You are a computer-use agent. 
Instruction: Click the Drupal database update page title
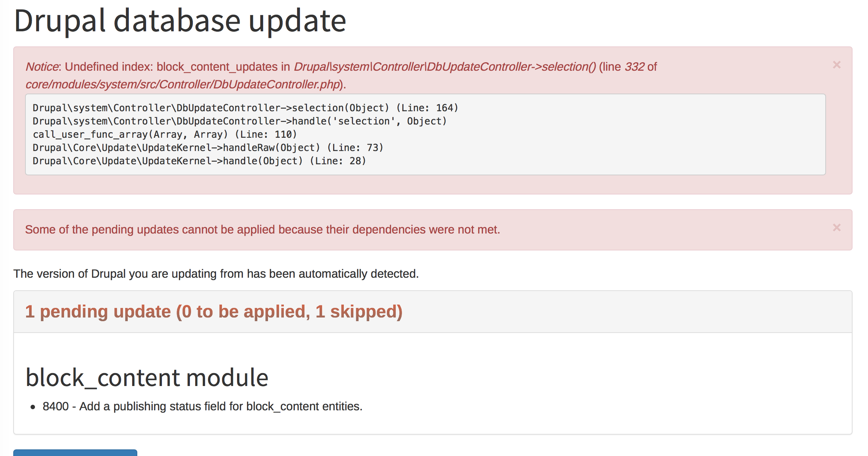[x=180, y=21]
